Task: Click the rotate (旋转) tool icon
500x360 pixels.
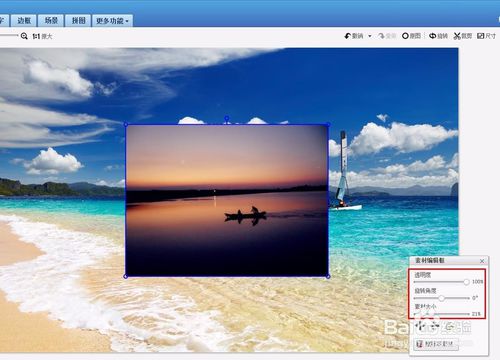Action: click(x=432, y=36)
